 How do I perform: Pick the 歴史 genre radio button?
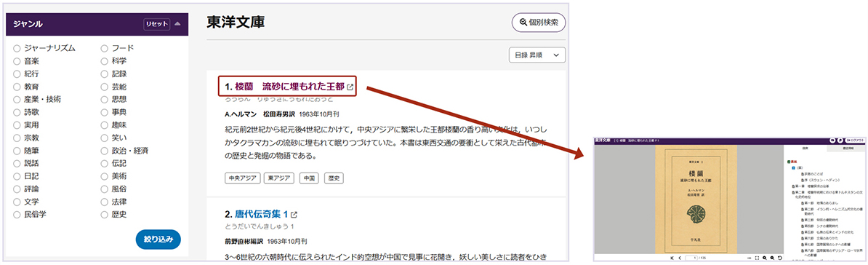[104, 214]
